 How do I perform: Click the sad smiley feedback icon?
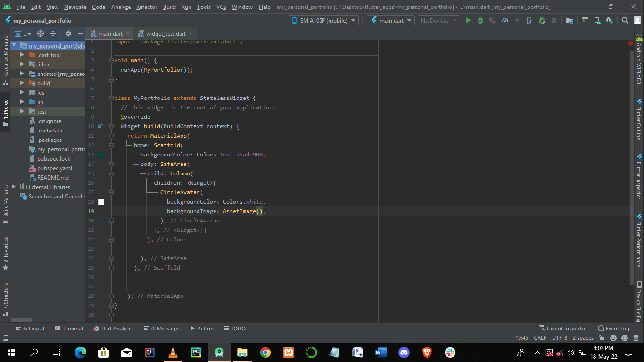(x=625, y=338)
